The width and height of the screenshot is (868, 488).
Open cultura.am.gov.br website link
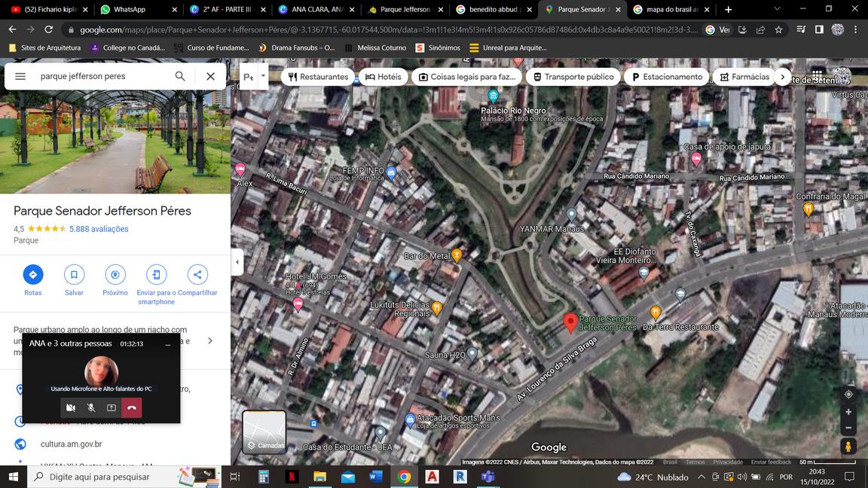tap(71, 444)
